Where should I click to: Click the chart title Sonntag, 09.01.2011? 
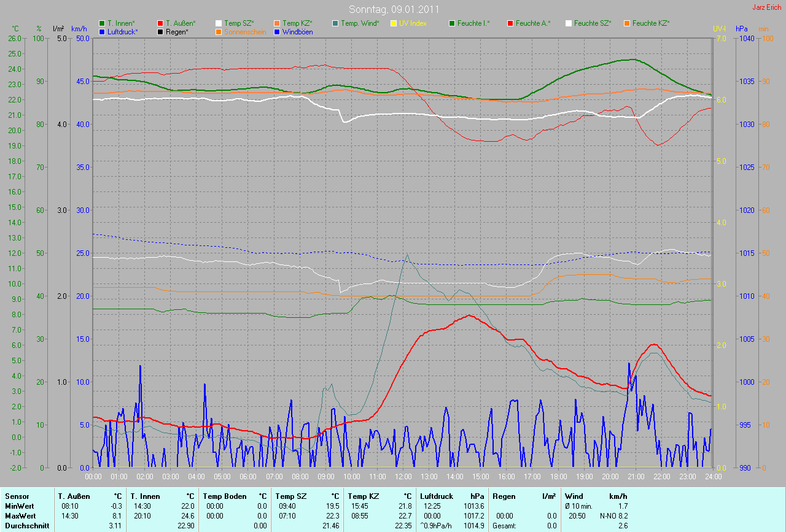point(394,9)
